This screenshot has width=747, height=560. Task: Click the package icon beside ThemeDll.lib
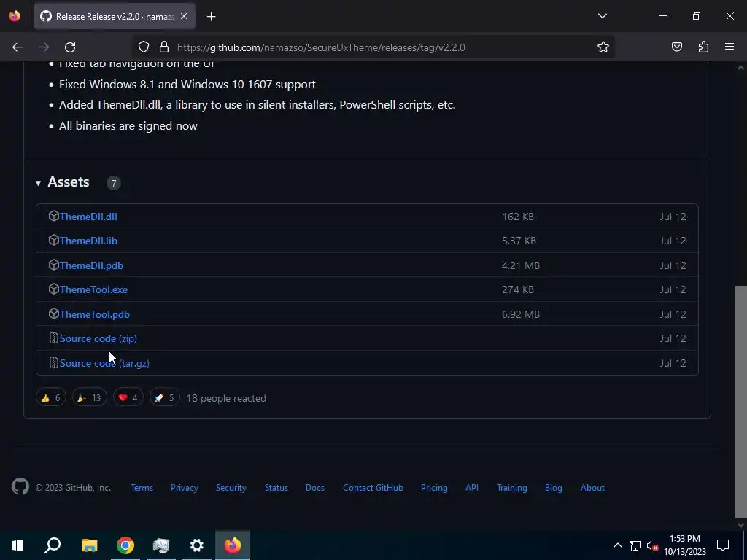tap(54, 241)
